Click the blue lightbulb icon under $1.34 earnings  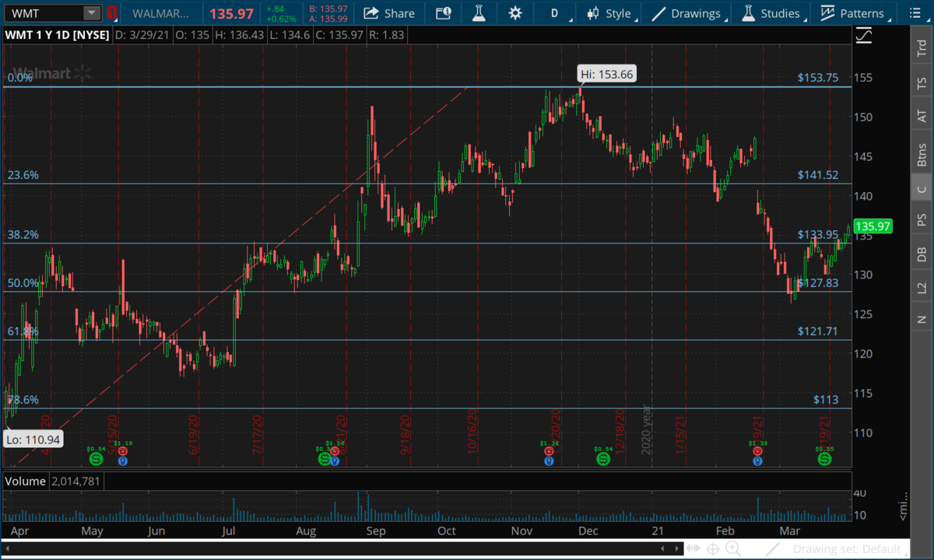pos(550,460)
